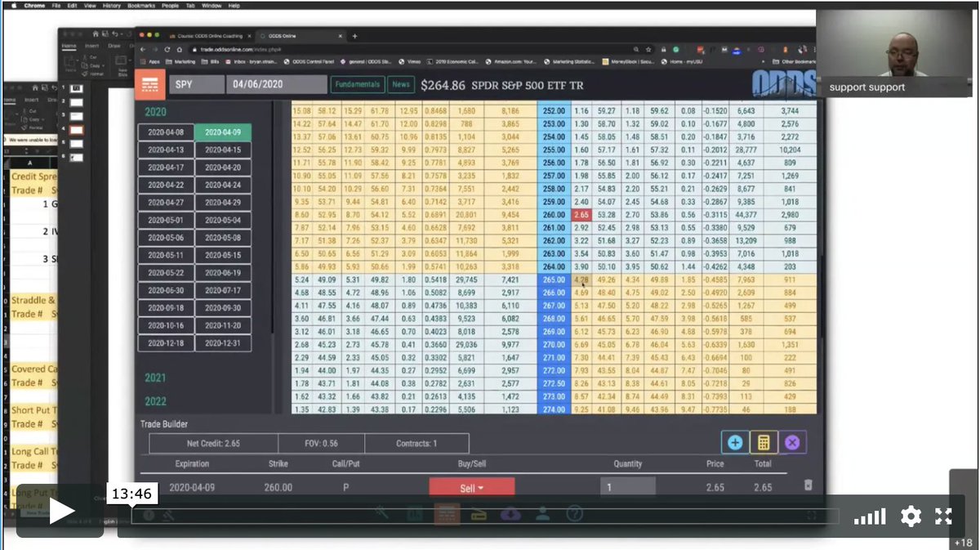Open the Vimeo bookmark

click(x=408, y=61)
